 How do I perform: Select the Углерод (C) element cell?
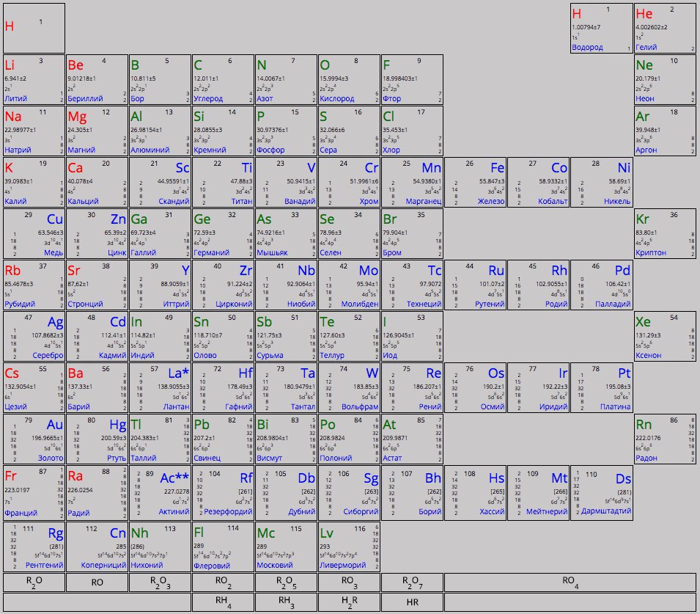[223, 79]
